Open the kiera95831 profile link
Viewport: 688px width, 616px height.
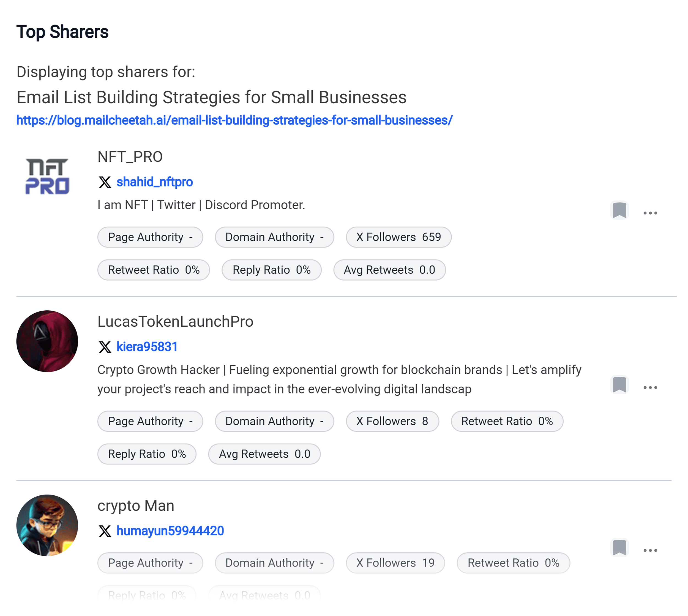147,347
